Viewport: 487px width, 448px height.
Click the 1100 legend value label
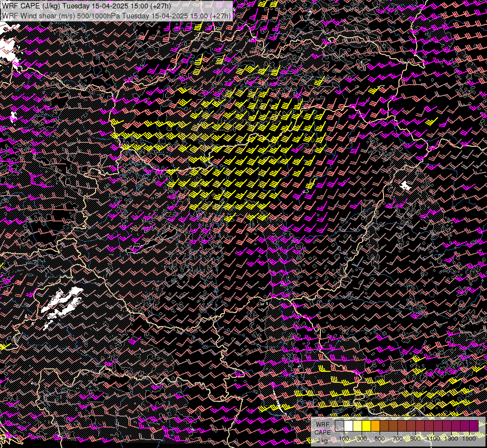click(x=433, y=439)
